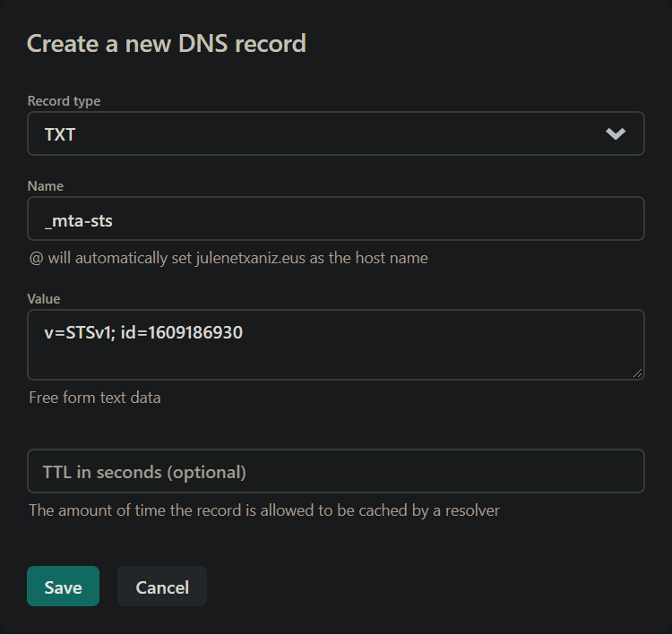Save the new DNS record
The width and height of the screenshot is (672, 634).
point(63,586)
